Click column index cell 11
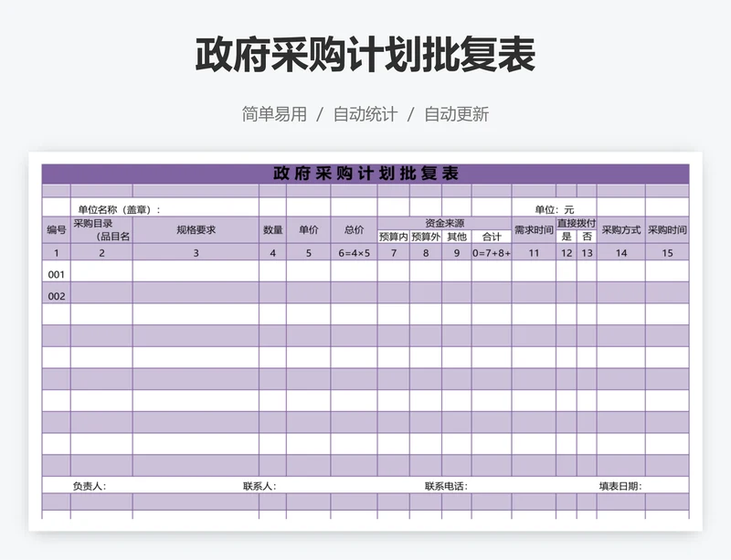 534,253
